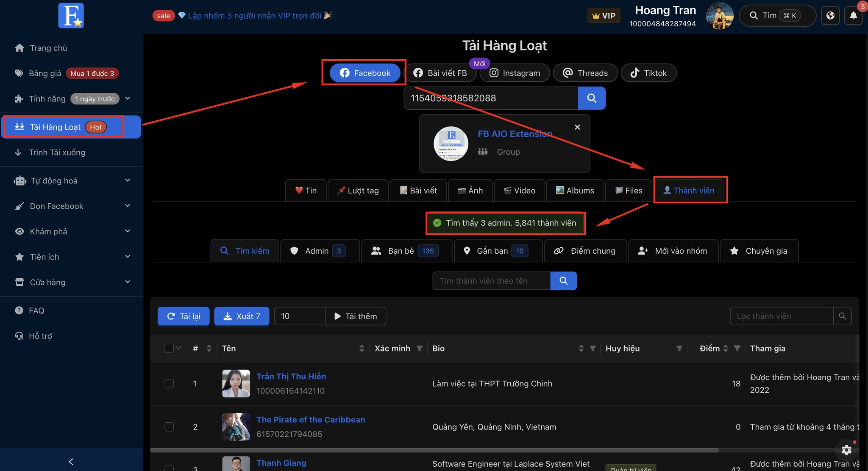The height and width of the screenshot is (471, 868).
Task: Click Hoang Tran profile avatar
Action: click(720, 16)
